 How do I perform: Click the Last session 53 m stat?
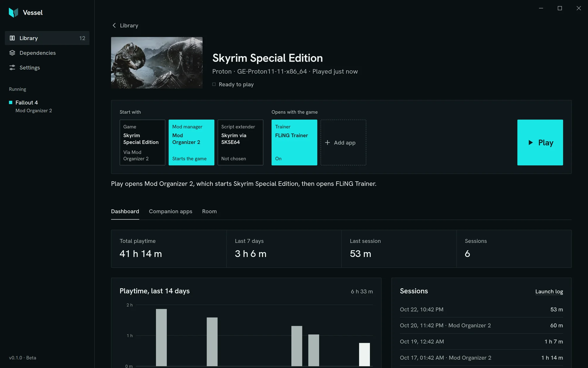pyautogui.click(x=399, y=249)
